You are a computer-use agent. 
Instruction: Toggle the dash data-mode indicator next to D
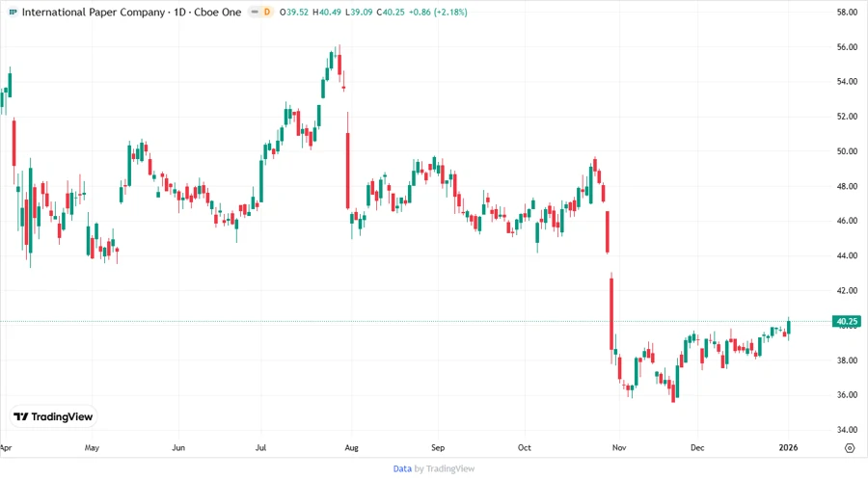pyautogui.click(x=255, y=13)
